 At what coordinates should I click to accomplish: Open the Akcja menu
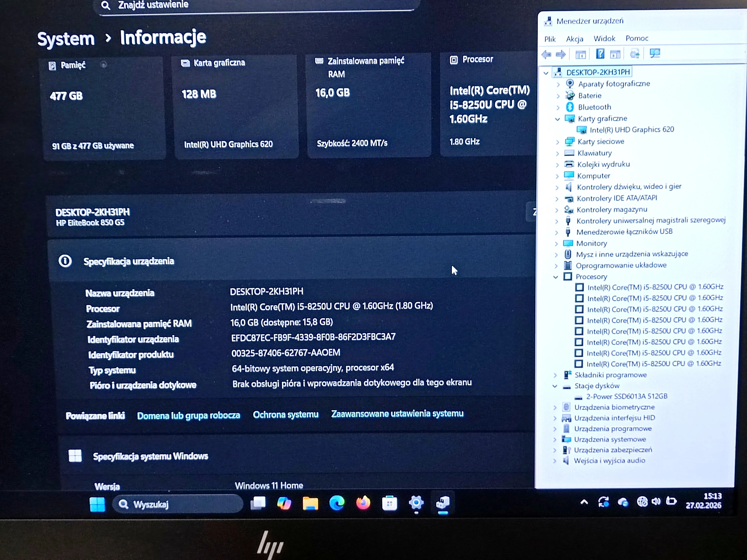[574, 39]
